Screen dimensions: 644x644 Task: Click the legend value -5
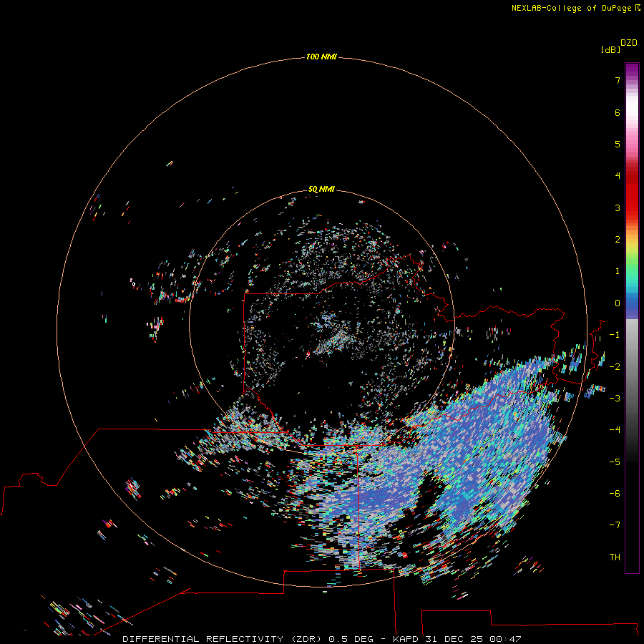[615, 462]
